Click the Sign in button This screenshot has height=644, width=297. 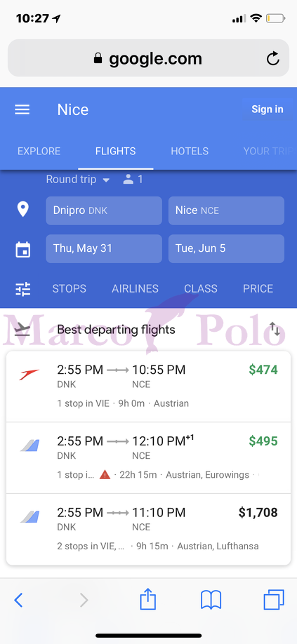click(268, 109)
